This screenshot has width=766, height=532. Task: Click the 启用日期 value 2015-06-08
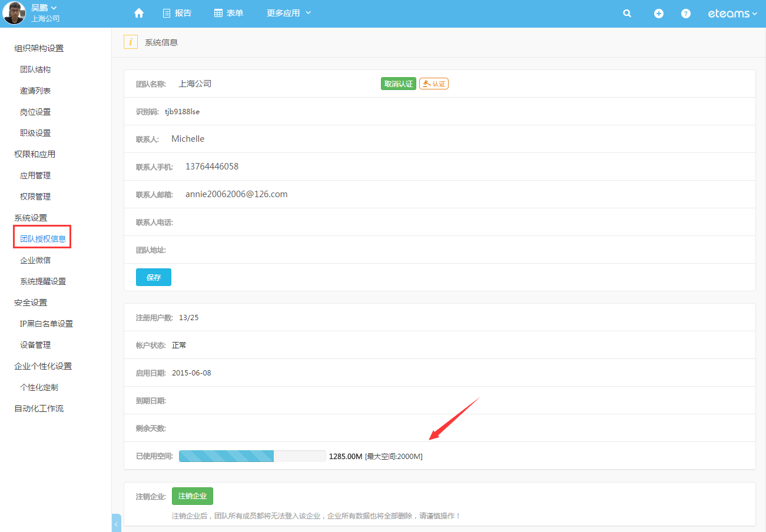[x=191, y=373]
